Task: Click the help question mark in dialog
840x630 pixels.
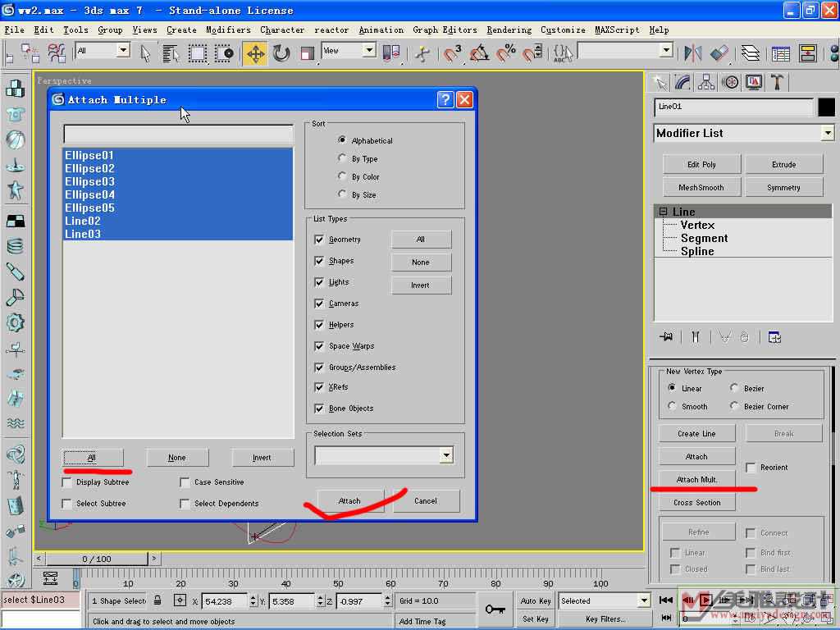Action: click(445, 100)
